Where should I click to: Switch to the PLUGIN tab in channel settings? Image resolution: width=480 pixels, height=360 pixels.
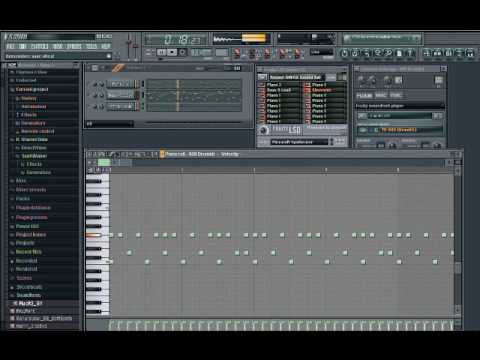coord(364,96)
